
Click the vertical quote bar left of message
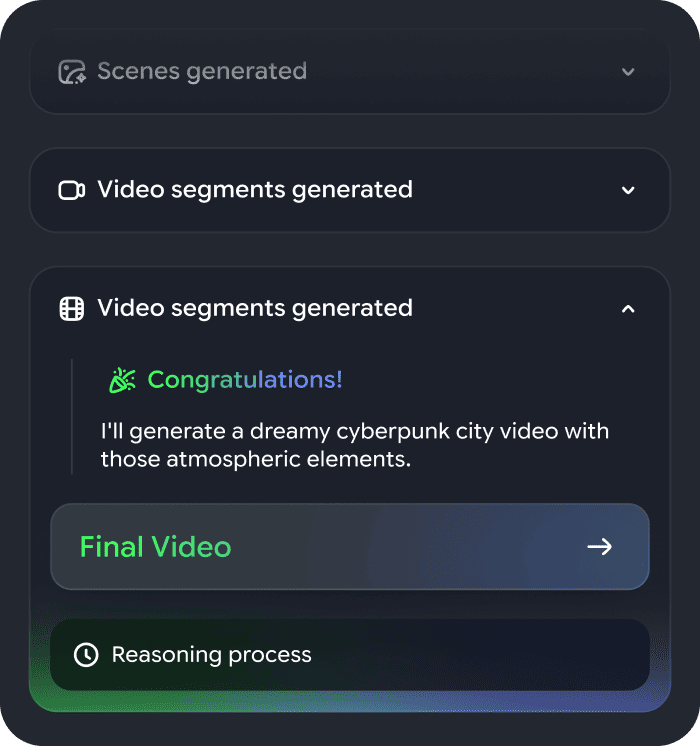[72, 416]
